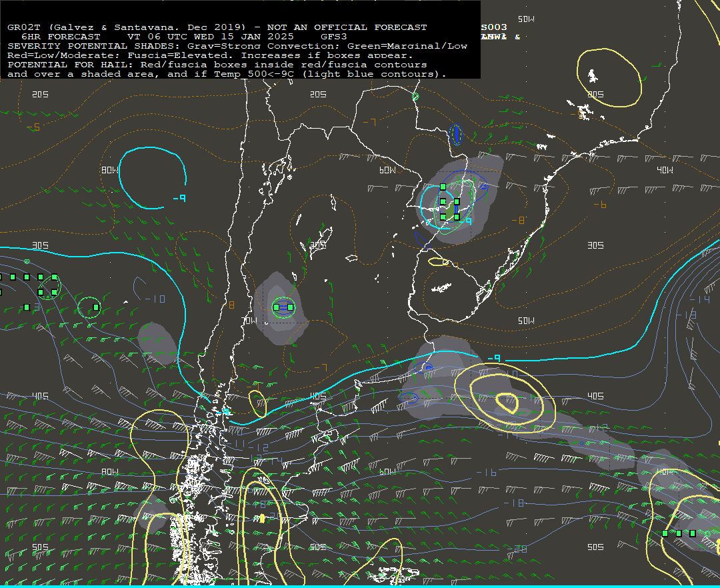Click the large cyan circle in the Pacific

(x=153, y=178)
